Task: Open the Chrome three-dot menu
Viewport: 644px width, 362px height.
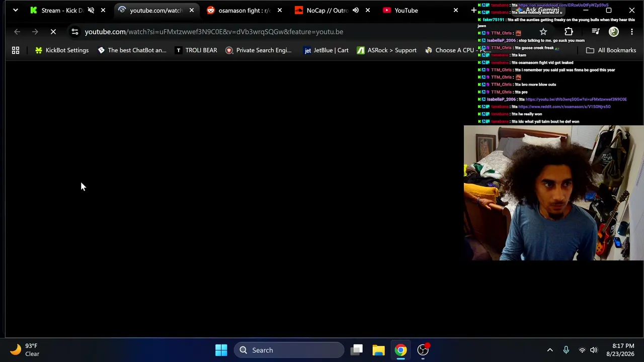Action: pos(632,32)
